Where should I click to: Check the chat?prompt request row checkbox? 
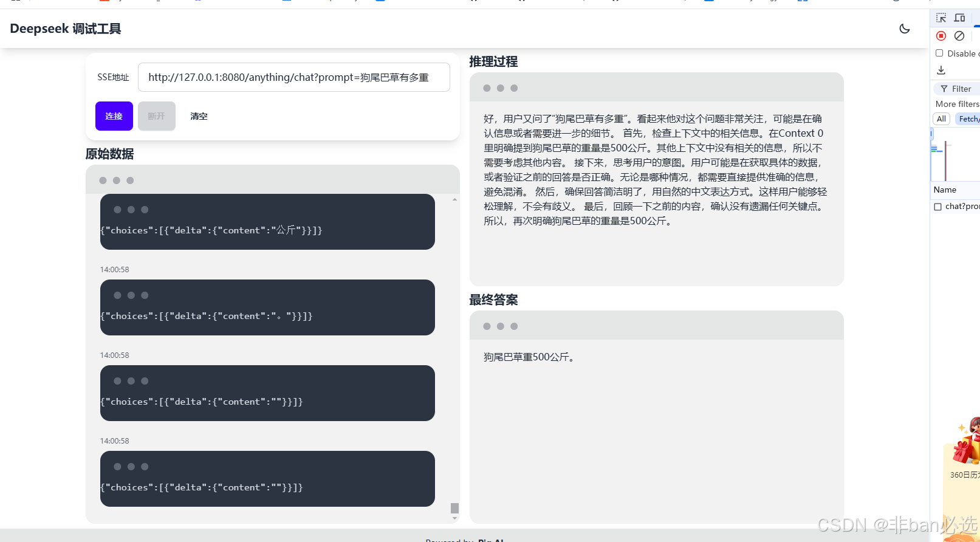pos(937,207)
